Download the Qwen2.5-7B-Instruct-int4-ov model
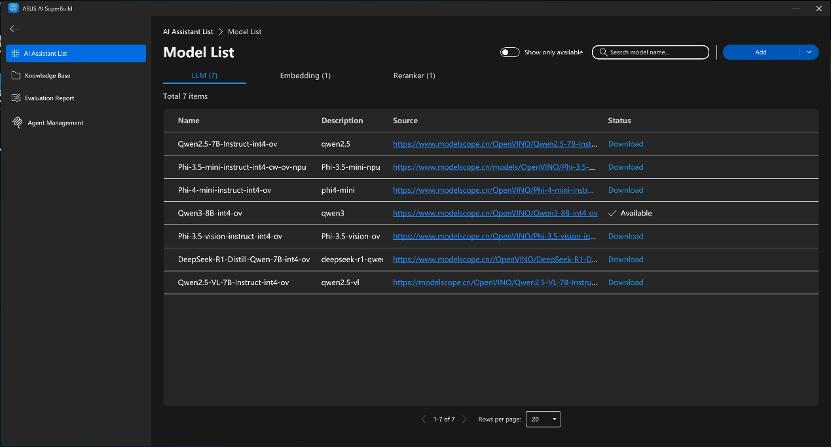832x448 pixels. point(626,144)
